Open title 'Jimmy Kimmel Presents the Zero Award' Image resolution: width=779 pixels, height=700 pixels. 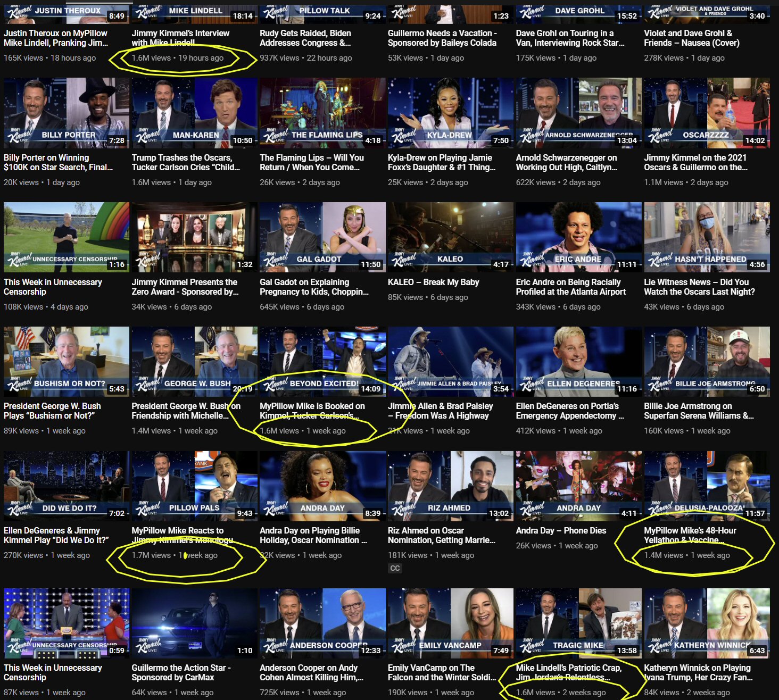[x=185, y=287]
